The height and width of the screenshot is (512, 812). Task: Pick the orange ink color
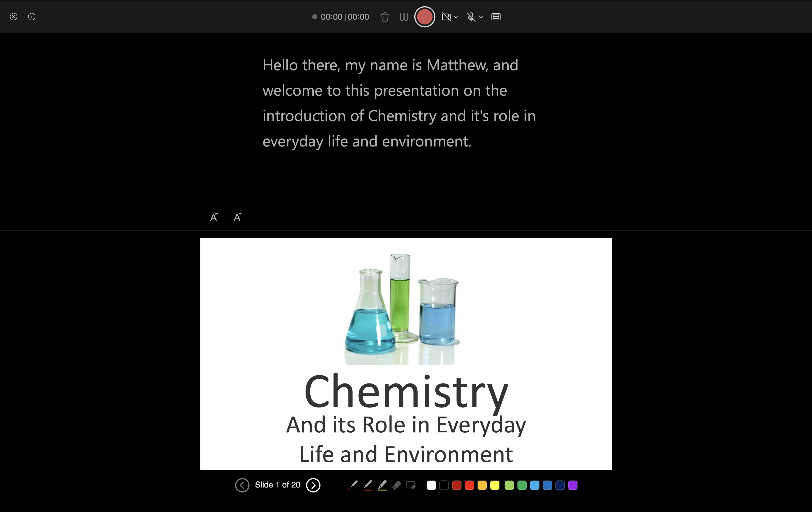[x=482, y=485]
